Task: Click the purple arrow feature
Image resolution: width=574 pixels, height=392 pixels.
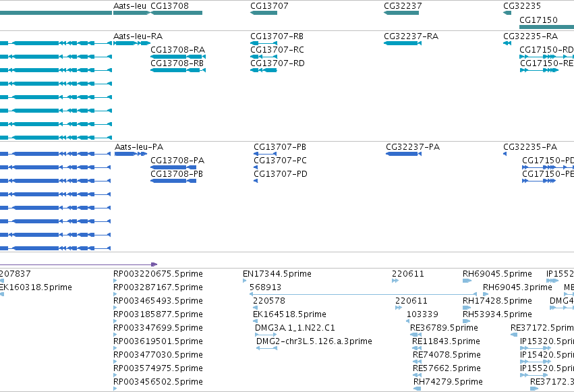Action: [79, 264]
